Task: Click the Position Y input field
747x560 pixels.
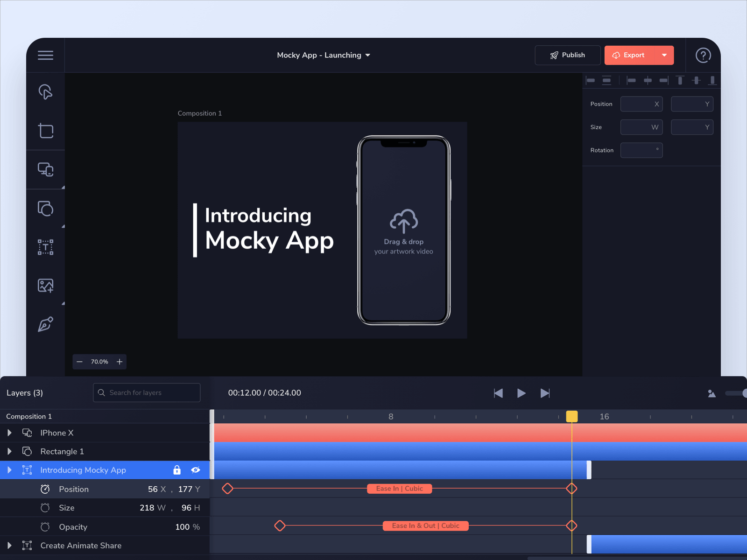Action: coord(692,104)
